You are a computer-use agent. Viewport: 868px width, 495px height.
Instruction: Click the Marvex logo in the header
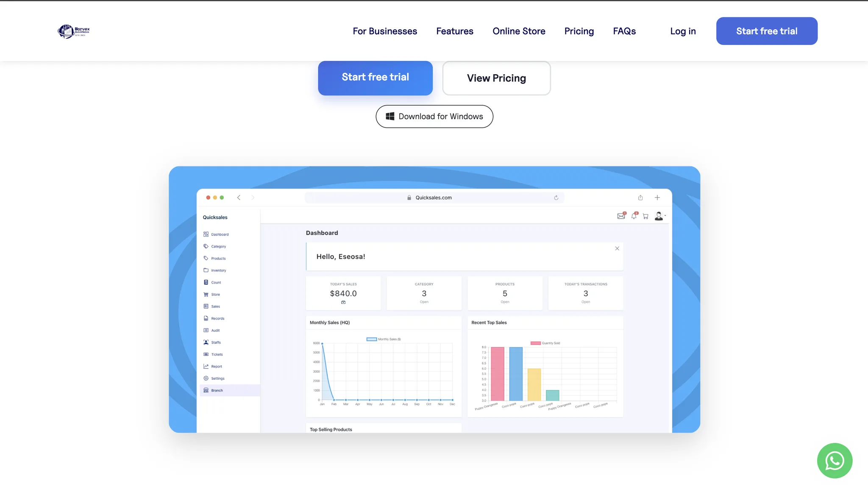(x=74, y=31)
